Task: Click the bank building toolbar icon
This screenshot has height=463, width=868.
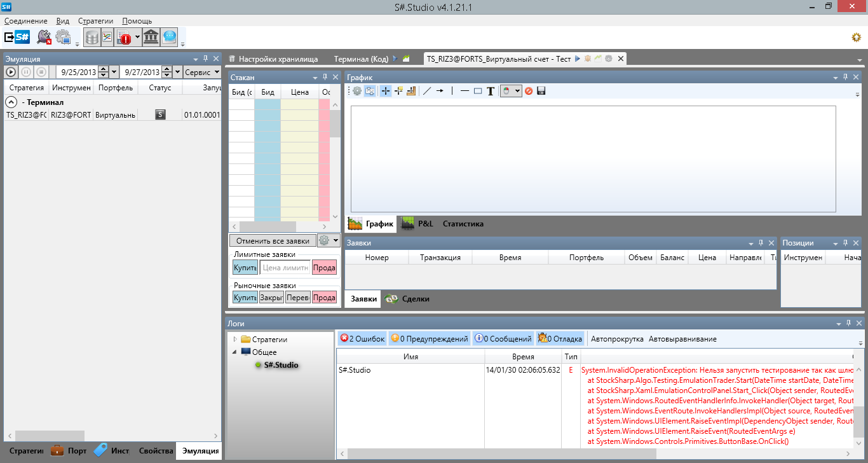Action: point(151,38)
